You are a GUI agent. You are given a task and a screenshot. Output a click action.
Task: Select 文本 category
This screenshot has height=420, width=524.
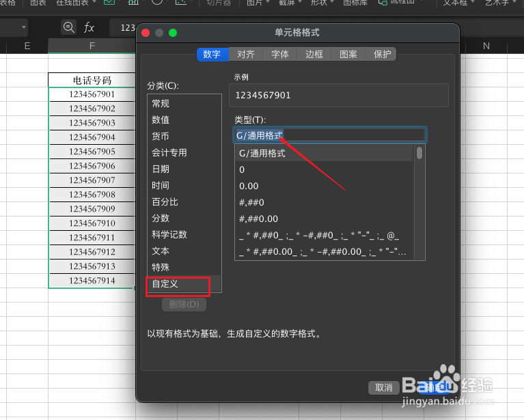(x=184, y=251)
